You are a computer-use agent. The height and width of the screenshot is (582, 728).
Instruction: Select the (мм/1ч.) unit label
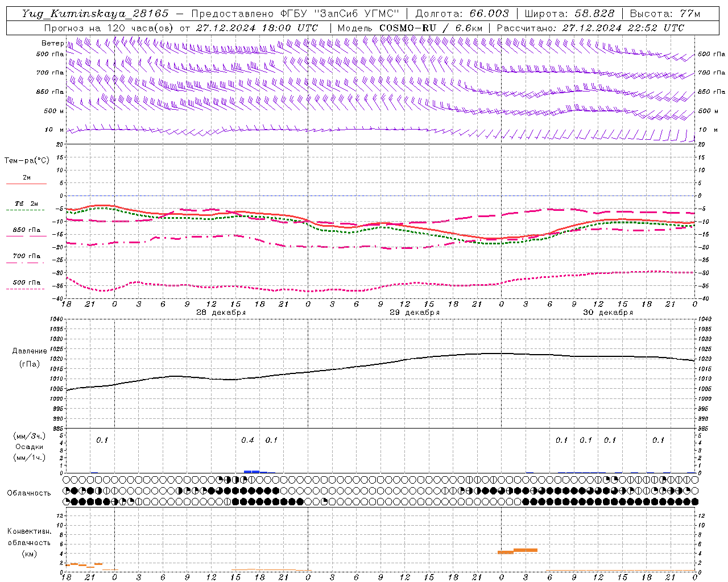point(29,458)
